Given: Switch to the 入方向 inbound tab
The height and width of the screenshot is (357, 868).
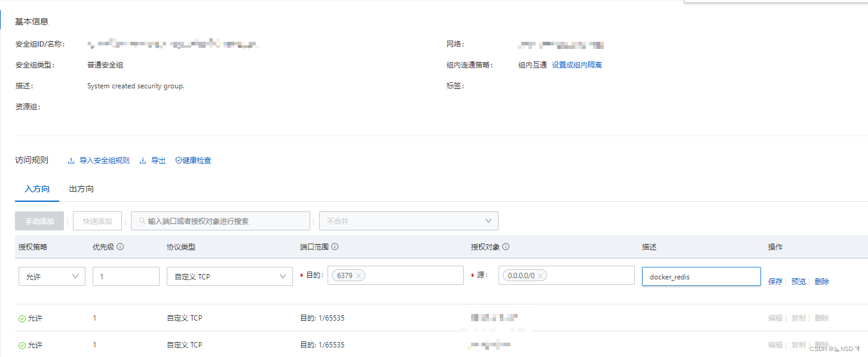Looking at the screenshot, I should pos(37,189).
